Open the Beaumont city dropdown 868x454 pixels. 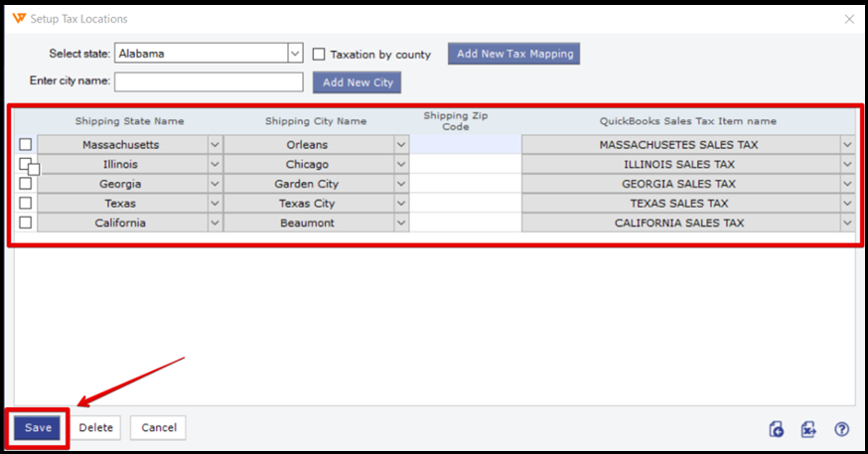[401, 223]
